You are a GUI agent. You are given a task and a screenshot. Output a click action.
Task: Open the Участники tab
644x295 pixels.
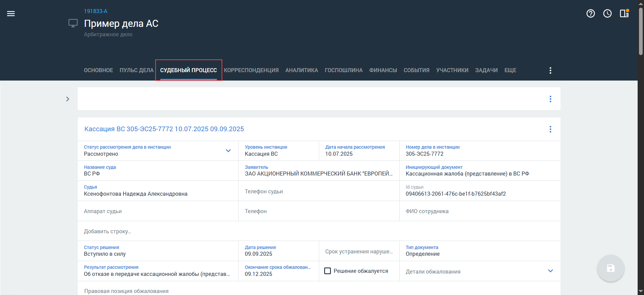(x=452, y=70)
